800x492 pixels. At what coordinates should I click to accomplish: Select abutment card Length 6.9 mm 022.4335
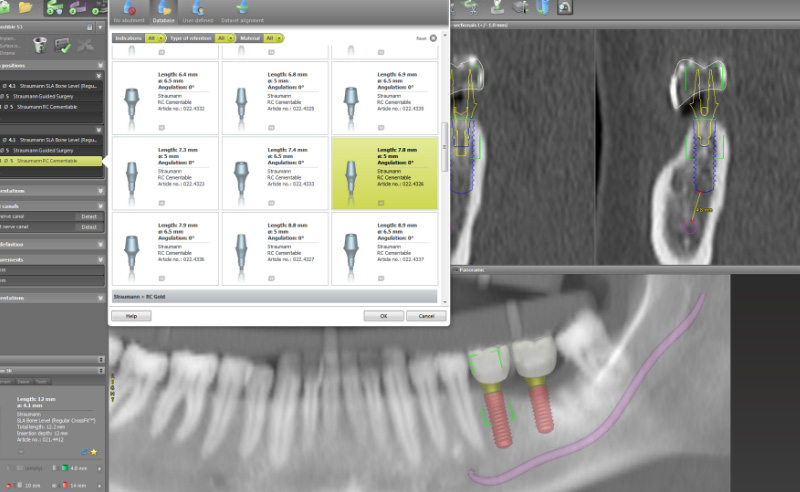click(385, 98)
